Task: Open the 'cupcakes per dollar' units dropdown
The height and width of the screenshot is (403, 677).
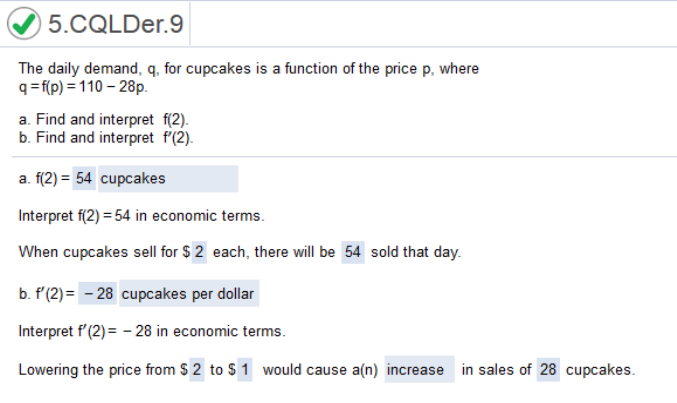Action: tap(189, 294)
